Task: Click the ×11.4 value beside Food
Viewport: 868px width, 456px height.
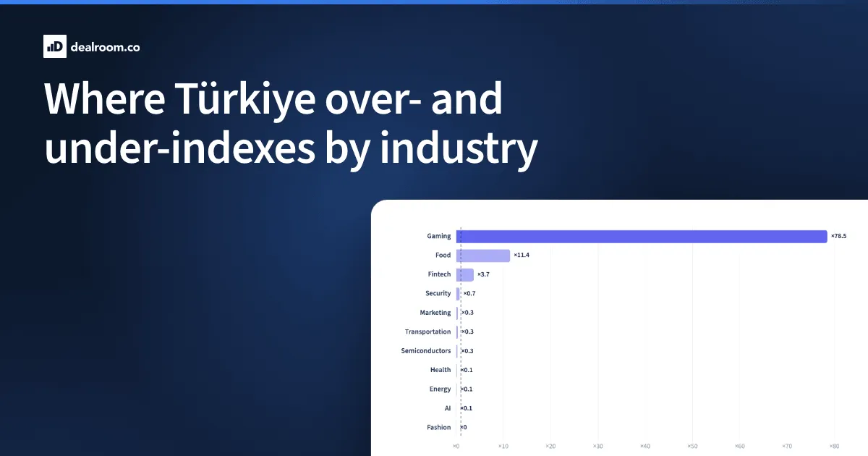Action: coord(522,256)
